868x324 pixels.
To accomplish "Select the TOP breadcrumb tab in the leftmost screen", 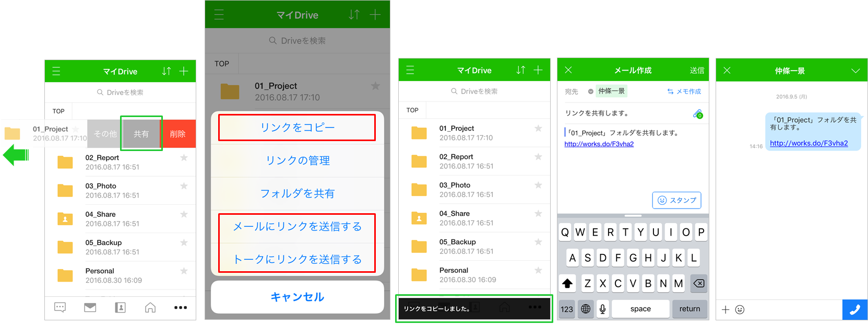I will pos(58,111).
